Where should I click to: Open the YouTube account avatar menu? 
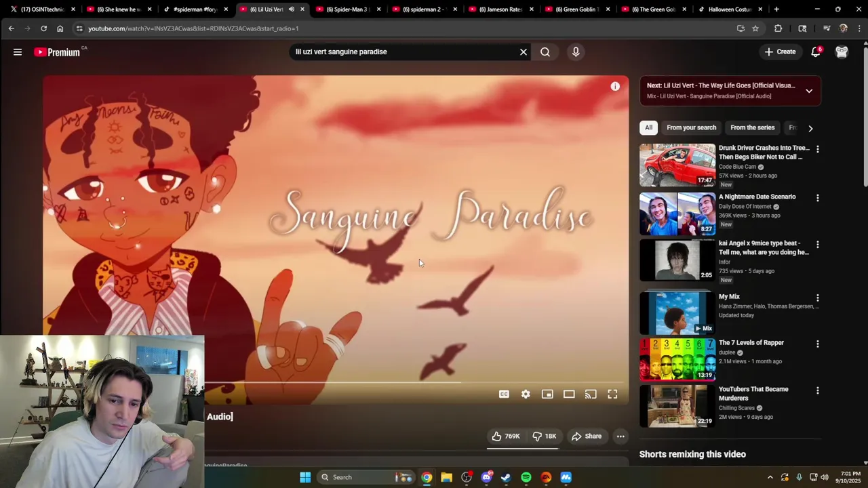click(x=842, y=52)
